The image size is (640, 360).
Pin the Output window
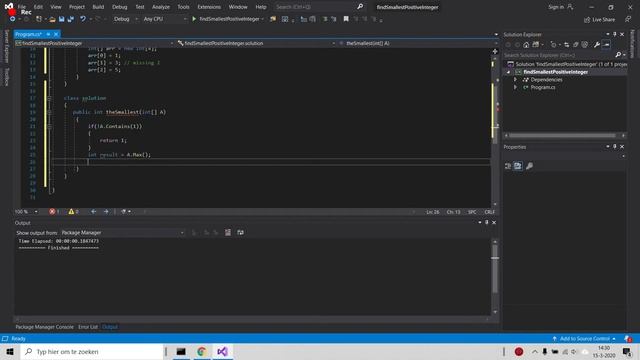pos(487,222)
